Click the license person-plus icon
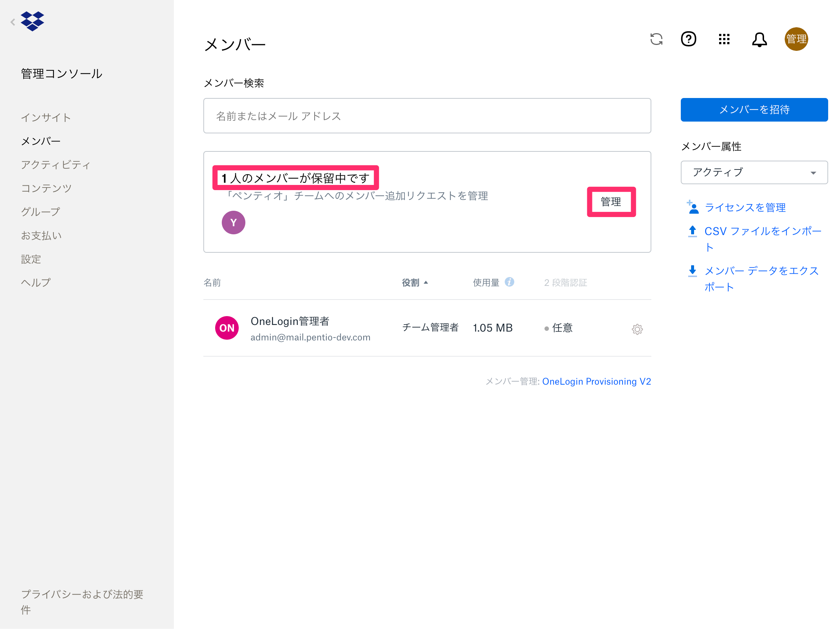The height and width of the screenshot is (644, 837). tap(692, 207)
